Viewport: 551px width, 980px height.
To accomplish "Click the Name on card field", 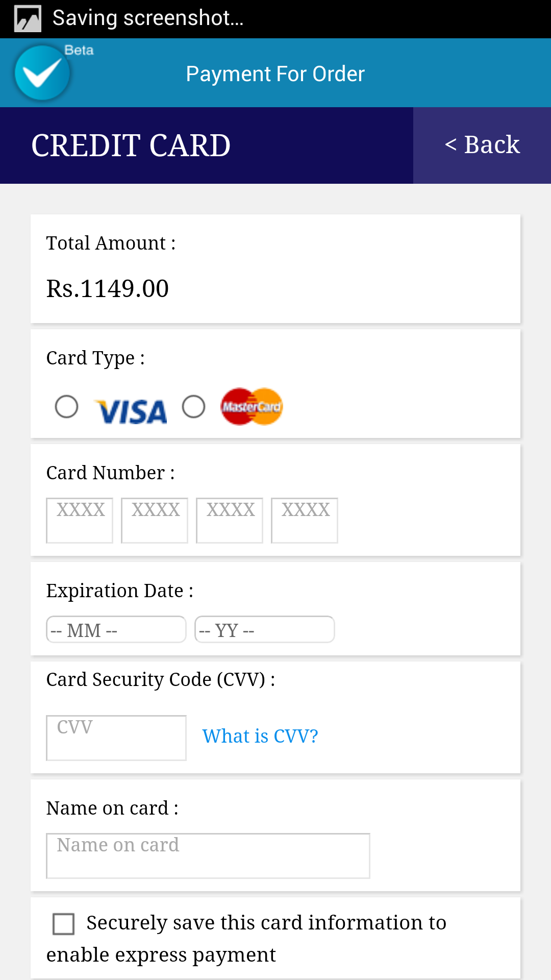I will [x=208, y=855].
